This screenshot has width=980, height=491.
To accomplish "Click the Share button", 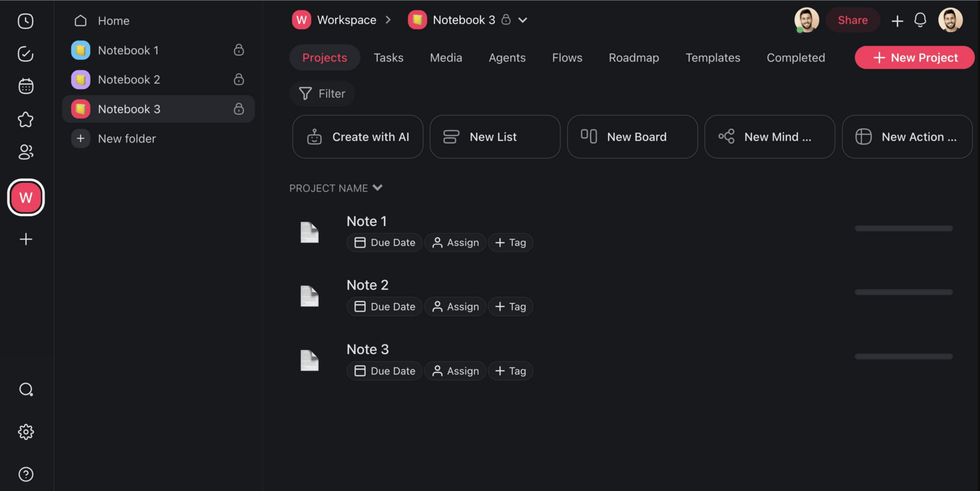I will click(x=852, y=20).
